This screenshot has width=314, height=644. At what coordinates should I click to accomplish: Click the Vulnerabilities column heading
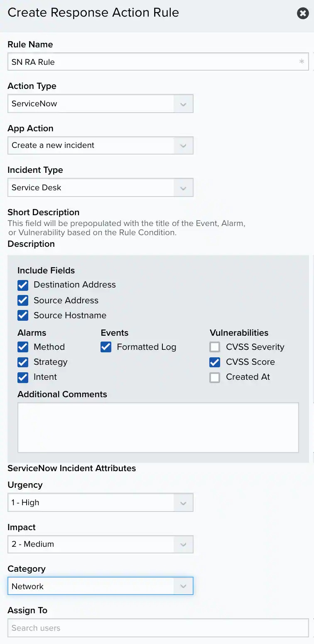click(239, 333)
